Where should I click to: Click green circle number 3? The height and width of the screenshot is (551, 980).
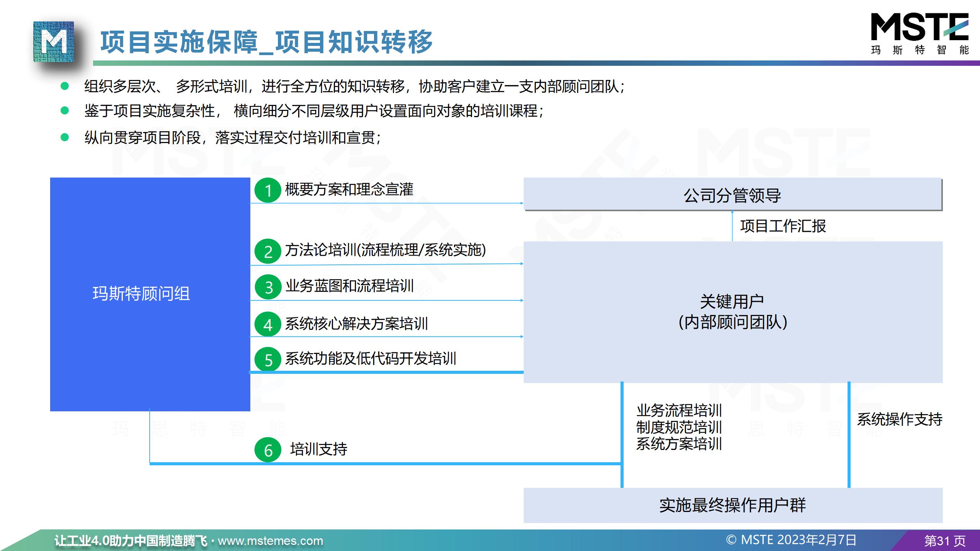(268, 287)
